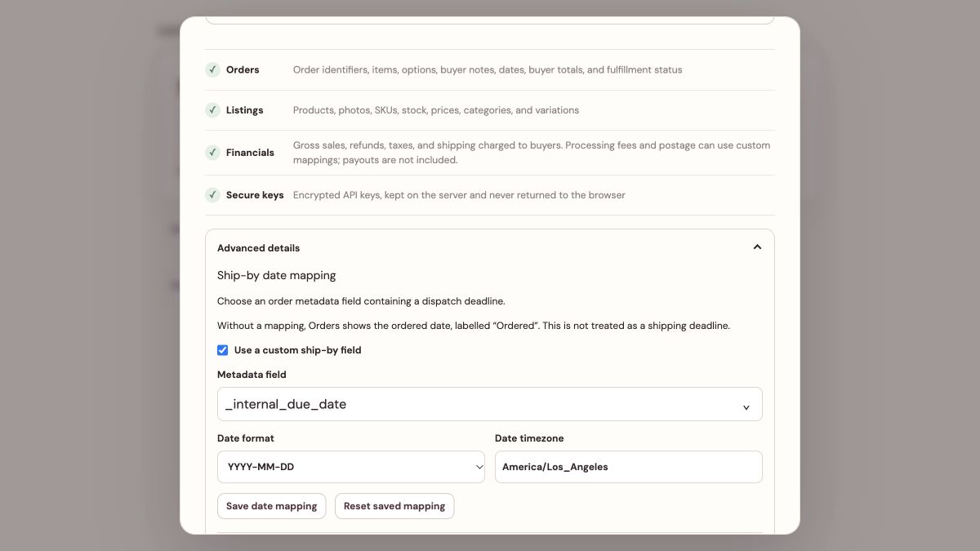The image size is (980, 551).
Task: Click the Listings row label
Action: 245,109
